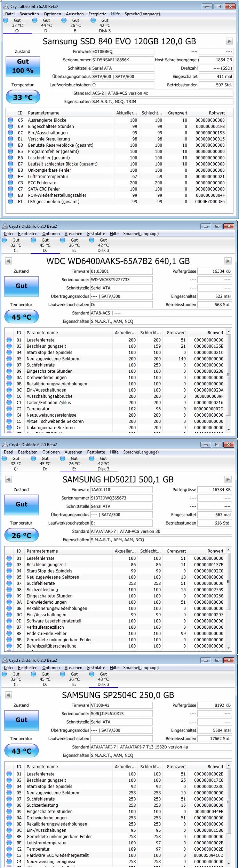Click the Seriennummer field WD-WCASY9277733
The height and width of the screenshot is (868, 239).
coord(121,280)
